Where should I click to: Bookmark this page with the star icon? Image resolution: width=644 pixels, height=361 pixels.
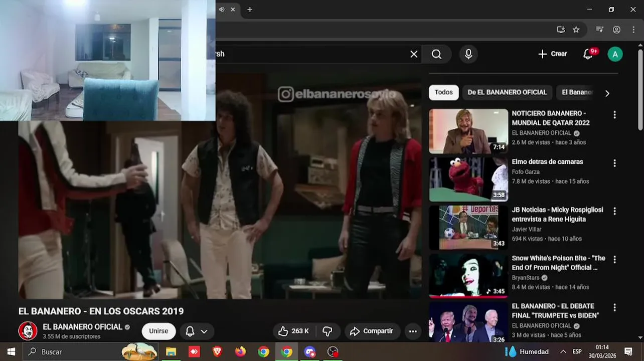pyautogui.click(x=576, y=30)
